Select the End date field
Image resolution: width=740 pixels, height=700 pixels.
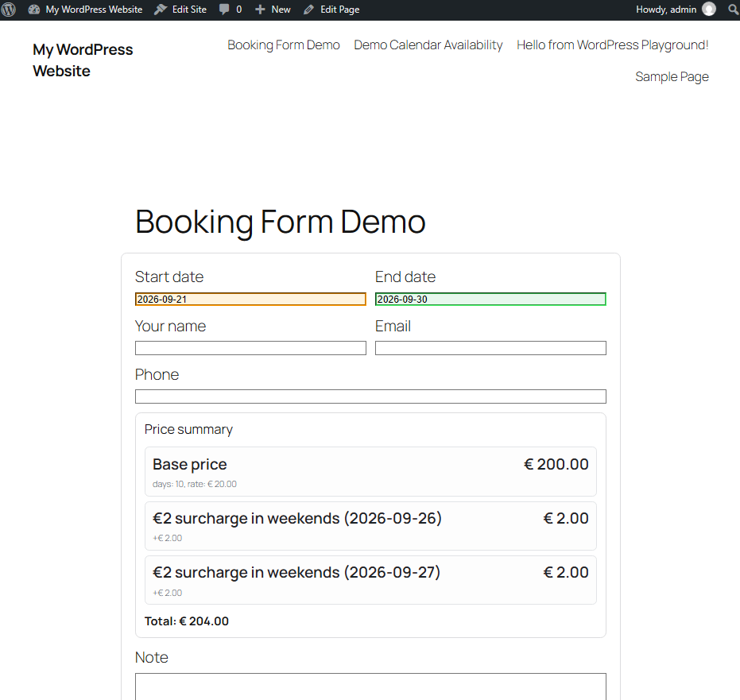tap(491, 299)
